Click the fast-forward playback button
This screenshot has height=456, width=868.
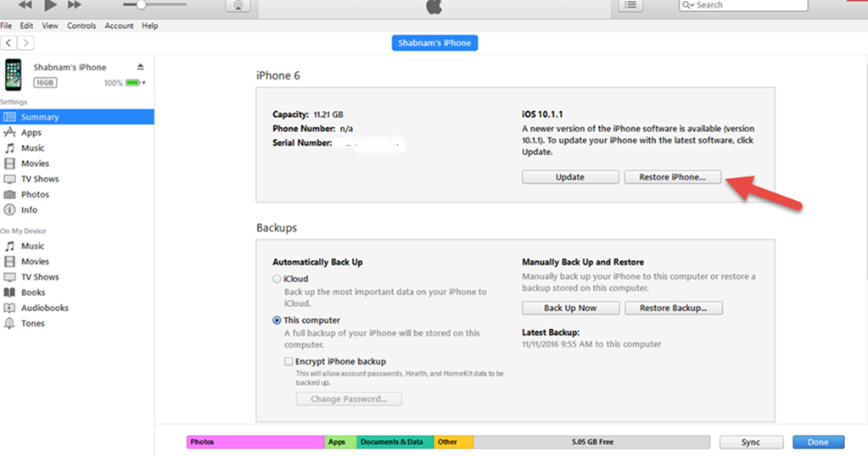75,5
